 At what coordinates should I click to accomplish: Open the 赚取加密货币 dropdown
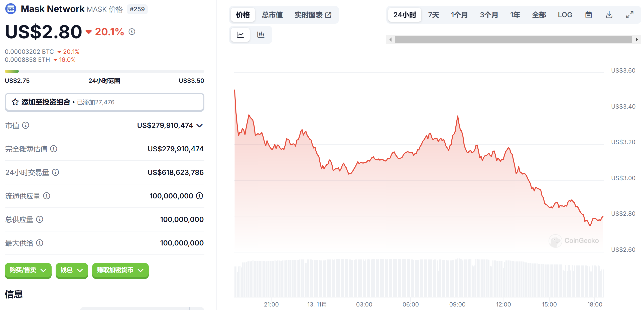tap(120, 270)
